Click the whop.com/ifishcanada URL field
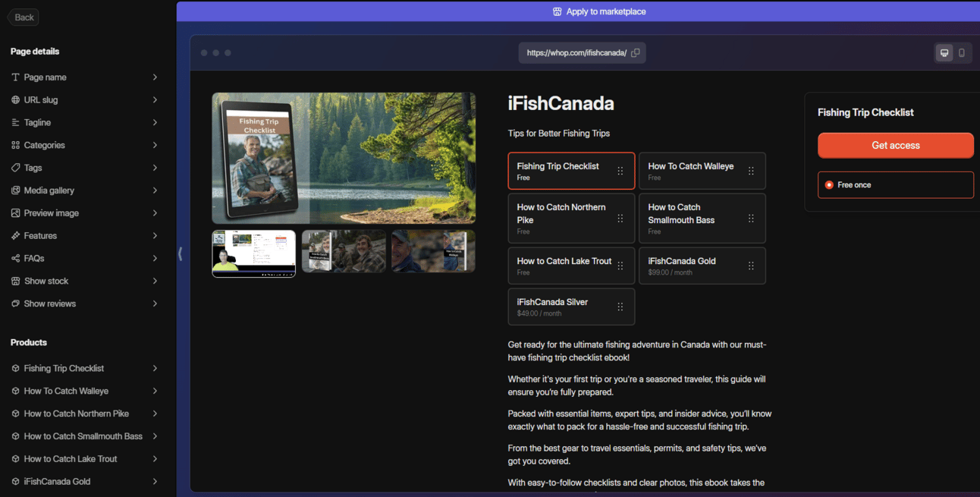The height and width of the screenshot is (497, 980). coord(583,53)
